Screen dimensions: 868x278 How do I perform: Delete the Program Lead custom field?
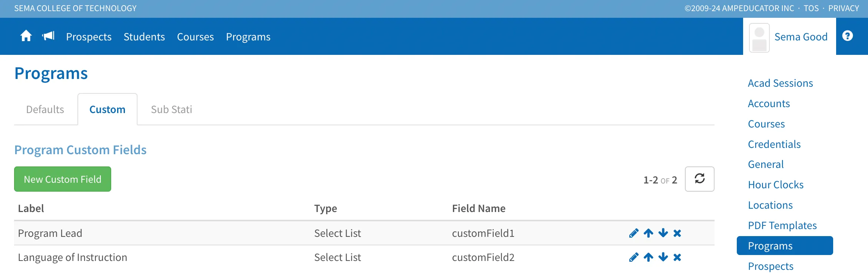pos(677,233)
